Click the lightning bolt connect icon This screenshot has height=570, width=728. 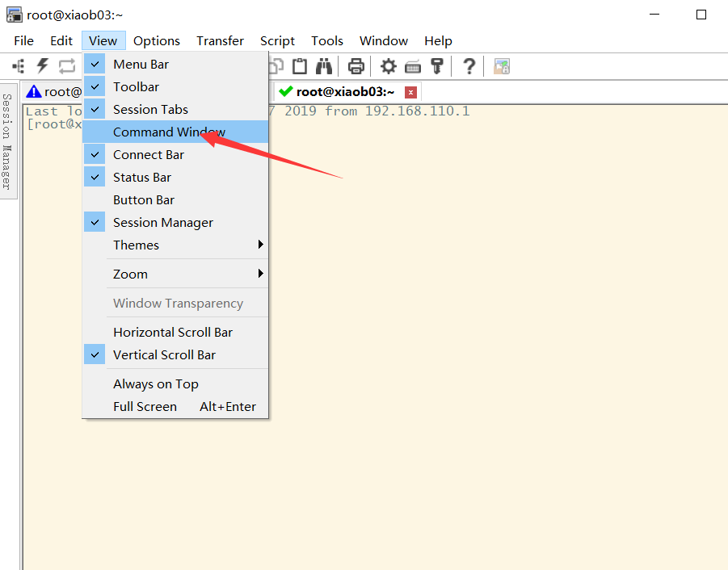point(42,66)
